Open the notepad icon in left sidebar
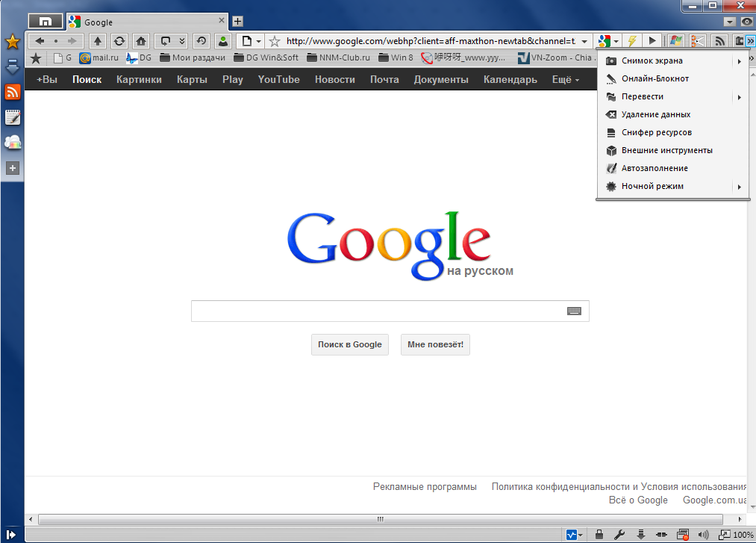Image resolution: width=756 pixels, height=543 pixels. point(13,117)
